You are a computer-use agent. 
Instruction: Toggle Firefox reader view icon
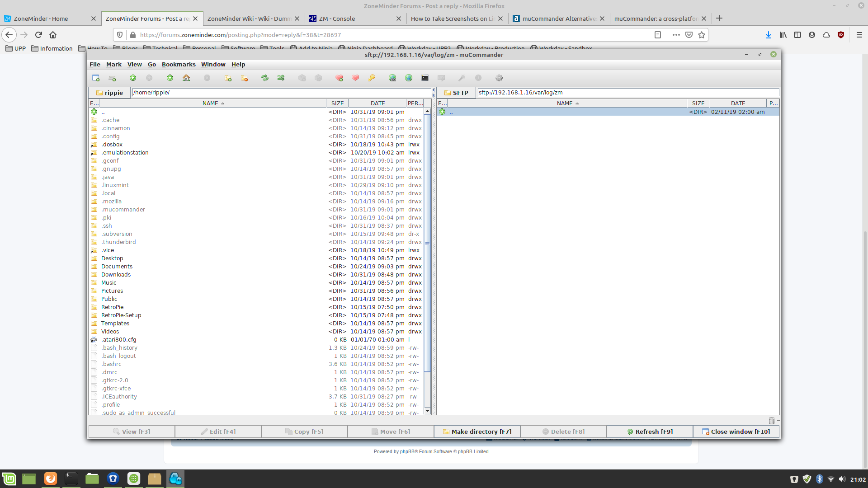(658, 35)
